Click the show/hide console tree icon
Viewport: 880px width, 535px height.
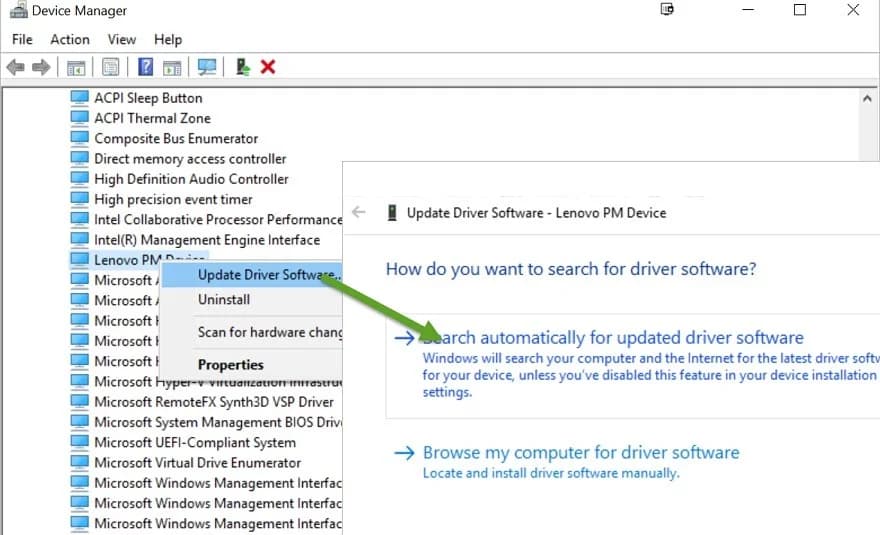pos(76,67)
